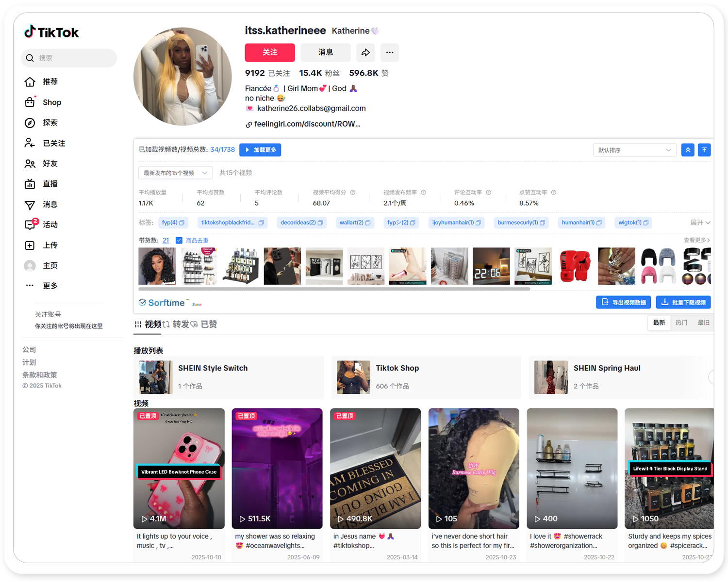Uncheck the 商品去重 checkbox
Image resolution: width=728 pixels, height=582 pixels.
(179, 240)
